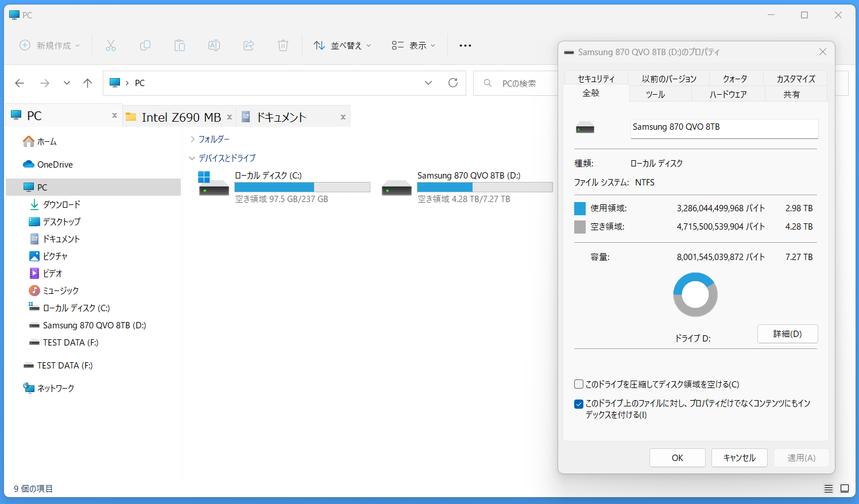Click the gray 空き領域 color swatch

580,227
